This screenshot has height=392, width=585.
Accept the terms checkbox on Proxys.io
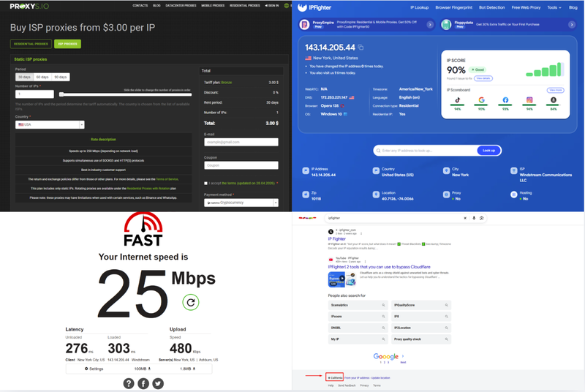point(205,183)
